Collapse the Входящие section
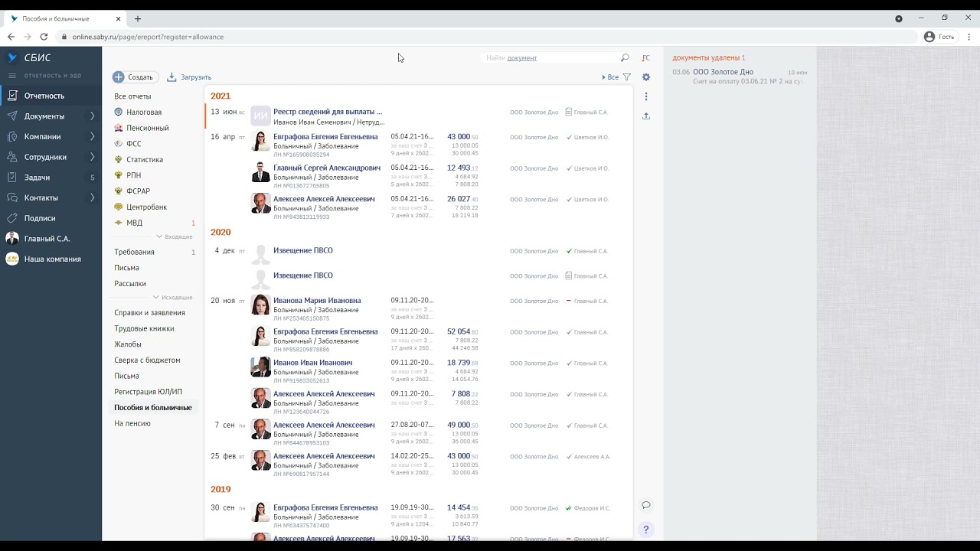 coord(175,236)
